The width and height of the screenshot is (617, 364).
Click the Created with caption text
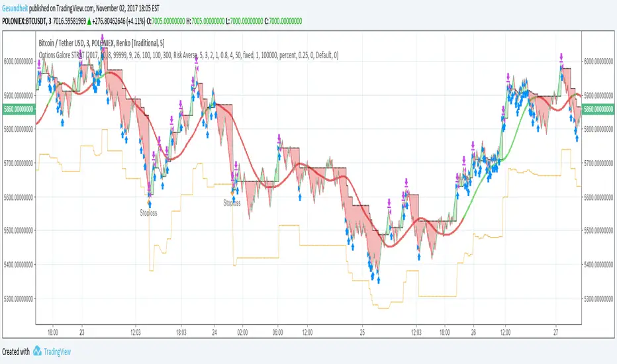[x=16, y=352]
